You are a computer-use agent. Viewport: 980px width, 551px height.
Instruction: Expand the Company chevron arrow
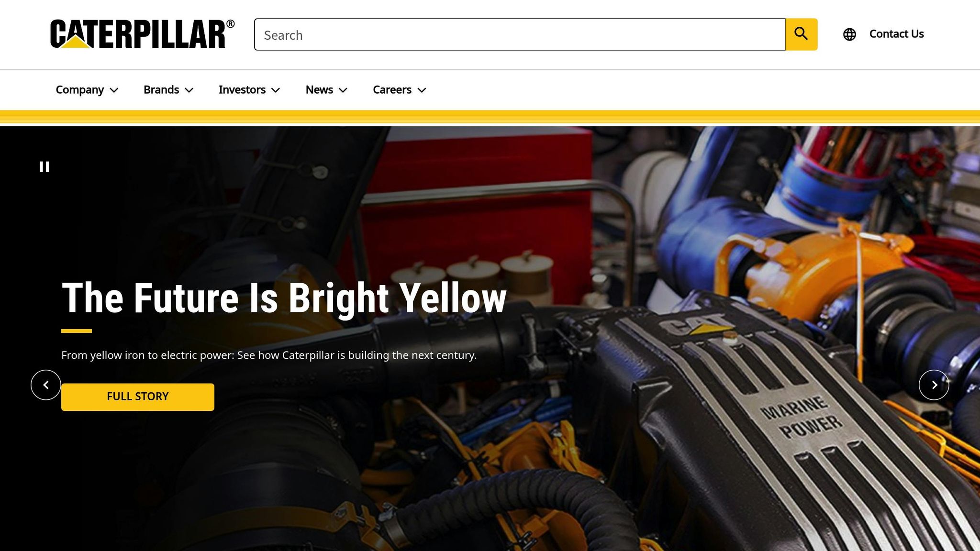click(x=114, y=90)
